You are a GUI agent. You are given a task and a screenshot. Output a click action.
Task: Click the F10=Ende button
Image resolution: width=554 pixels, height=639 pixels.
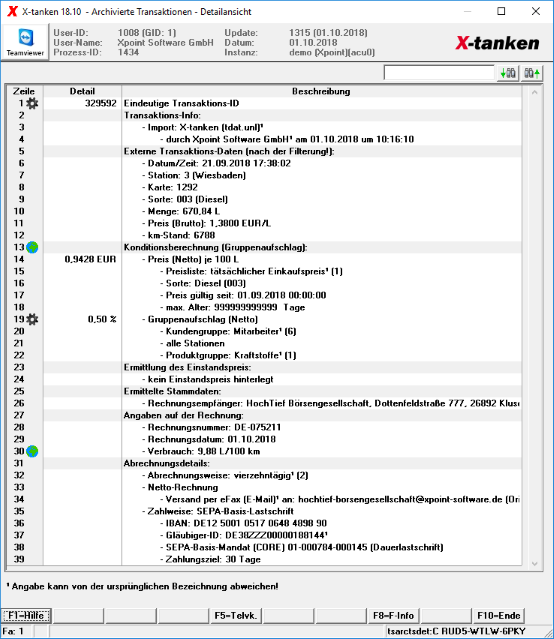pyautogui.click(x=498, y=615)
